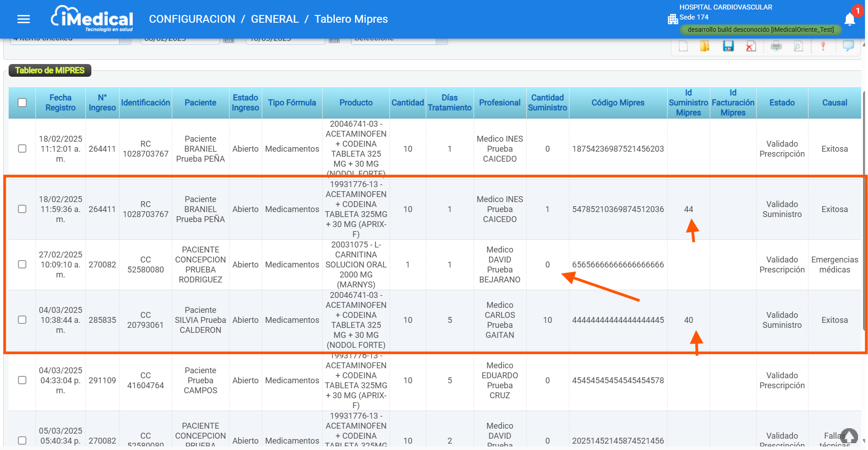Screen dimensions: 868x450
Task: Sort by the Fecha Registro column header
Action: point(60,103)
